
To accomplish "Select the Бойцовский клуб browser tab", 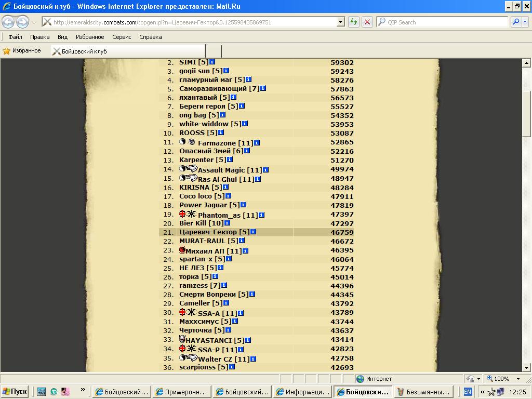I will pyautogui.click(x=128, y=51).
